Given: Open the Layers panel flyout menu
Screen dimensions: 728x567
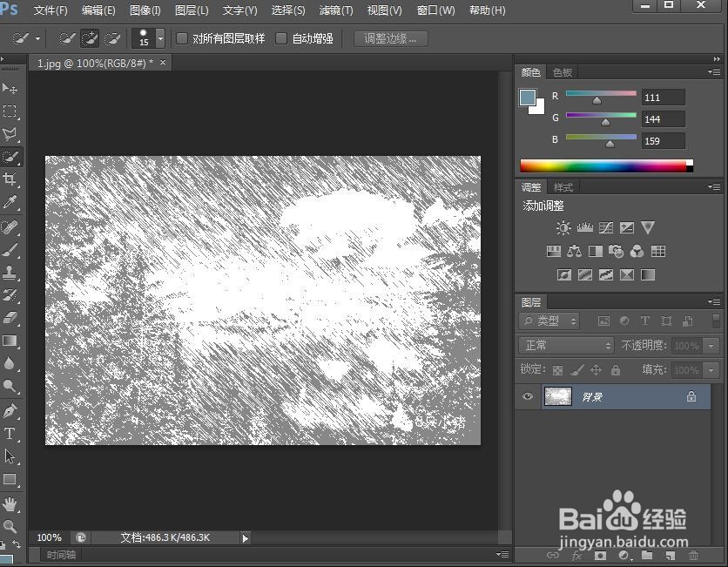Looking at the screenshot, I should click(714, 302).
